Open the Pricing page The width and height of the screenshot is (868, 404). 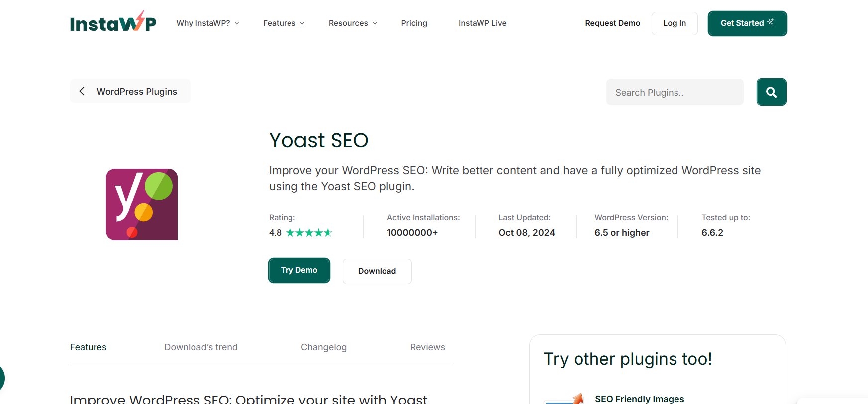414,23
